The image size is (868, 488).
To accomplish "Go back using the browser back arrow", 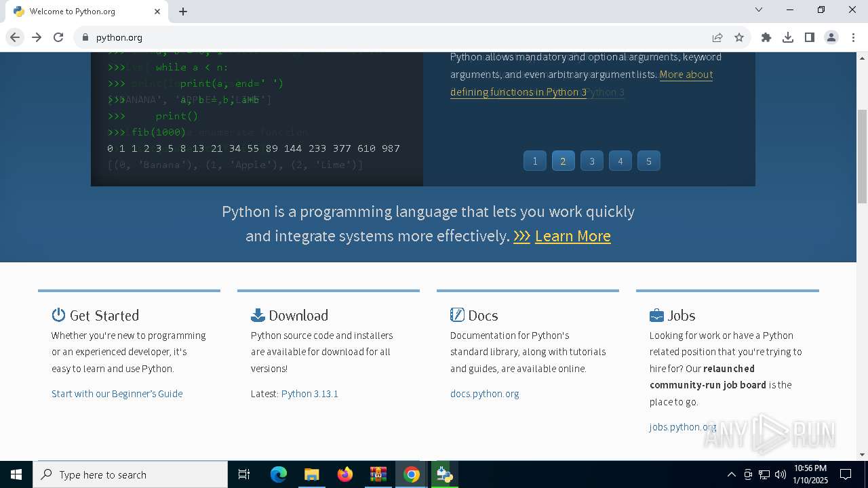I will click(x=15, y=37).
